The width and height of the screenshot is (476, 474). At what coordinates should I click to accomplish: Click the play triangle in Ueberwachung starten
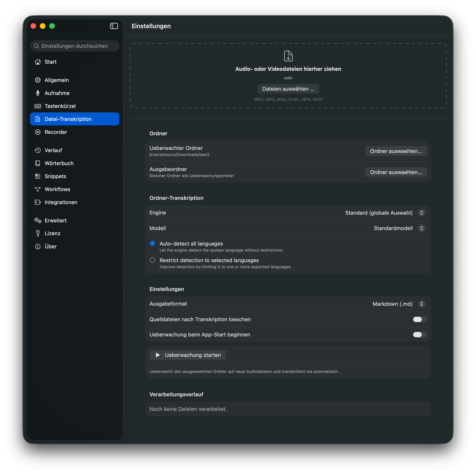158,355
